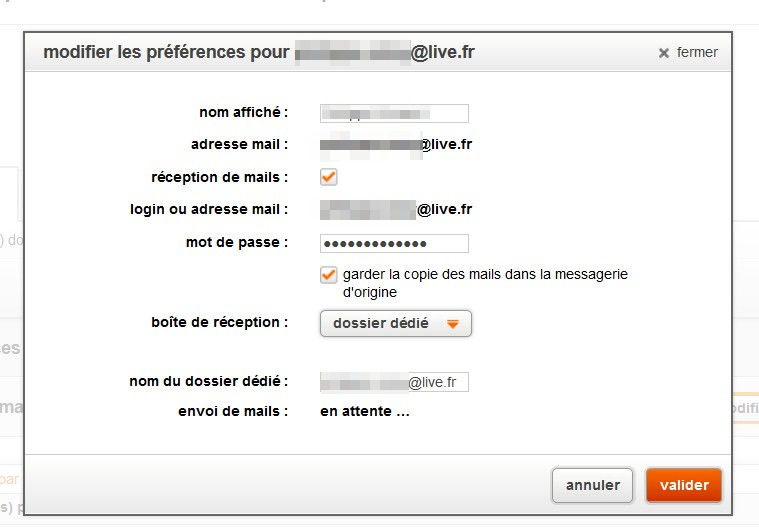Open the boîte de réception dropdown

395,324
